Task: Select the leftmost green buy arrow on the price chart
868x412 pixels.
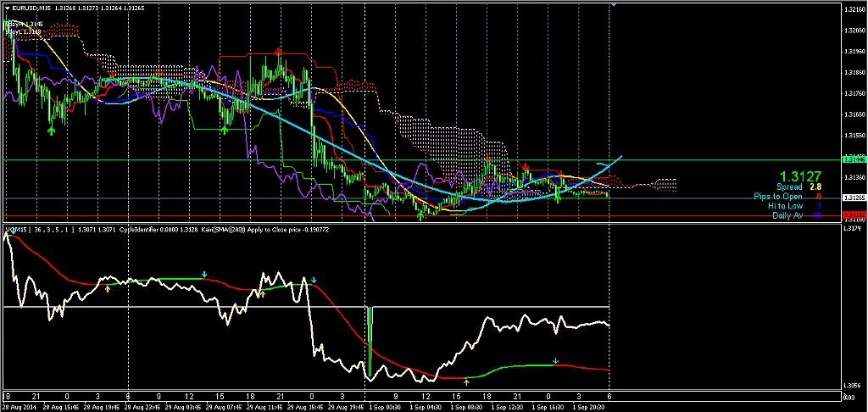Action: coord(52,130)
